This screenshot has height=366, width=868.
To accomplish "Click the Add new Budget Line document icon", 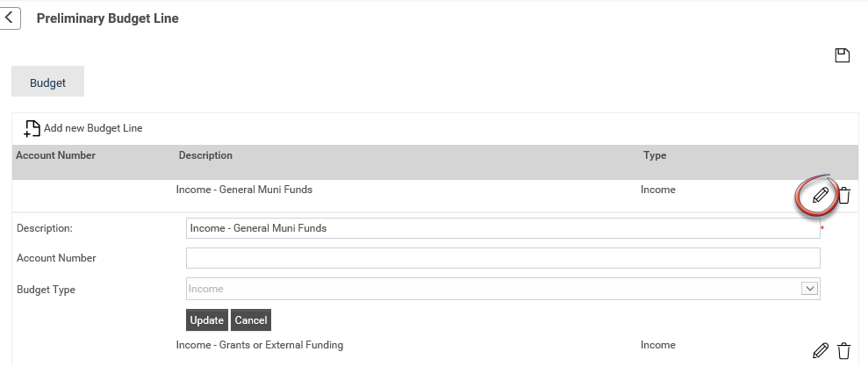I will (32, 128).
